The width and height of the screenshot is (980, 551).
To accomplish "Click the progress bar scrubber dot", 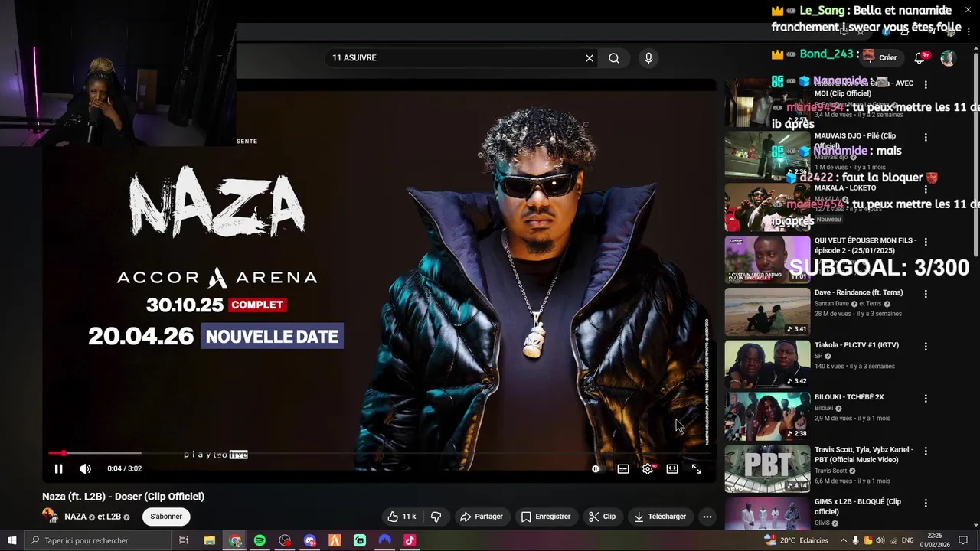I will coord(64,453).
